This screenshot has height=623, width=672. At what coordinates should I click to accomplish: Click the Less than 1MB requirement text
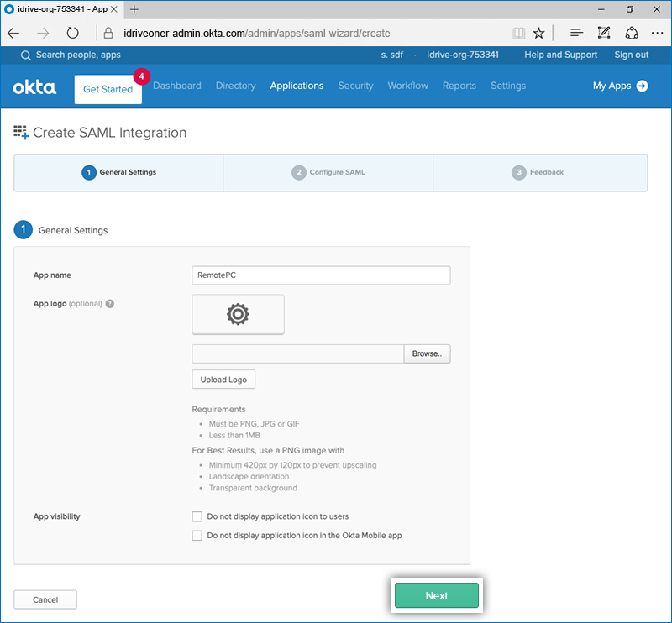pyautogui.click(x=234, y=435)
